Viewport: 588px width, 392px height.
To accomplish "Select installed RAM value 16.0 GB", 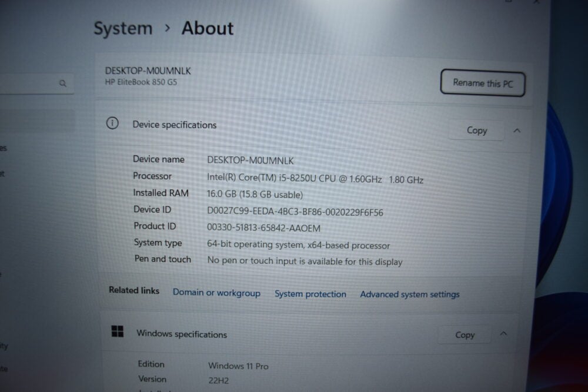I will [x=255, y=194].
